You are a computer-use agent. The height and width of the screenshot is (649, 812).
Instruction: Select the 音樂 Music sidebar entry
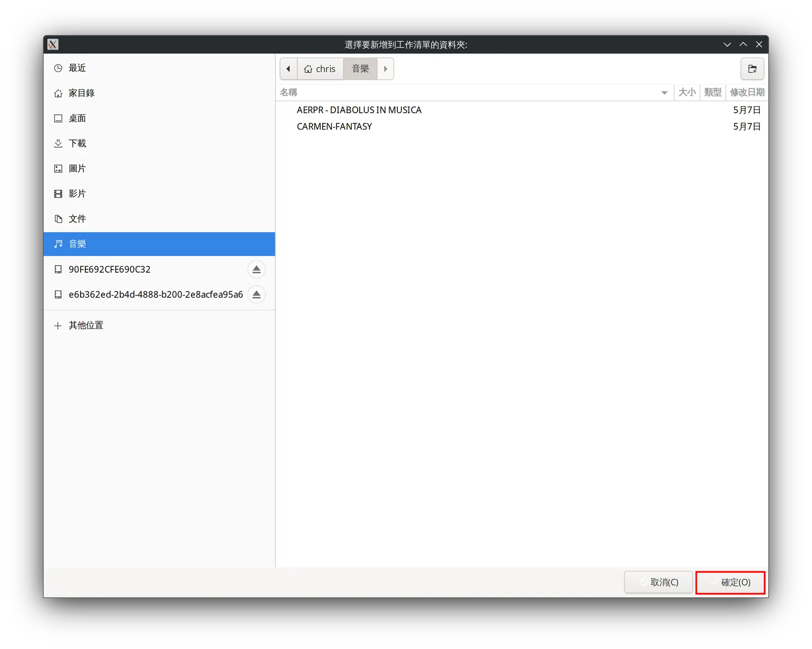[x=159, y=244]
